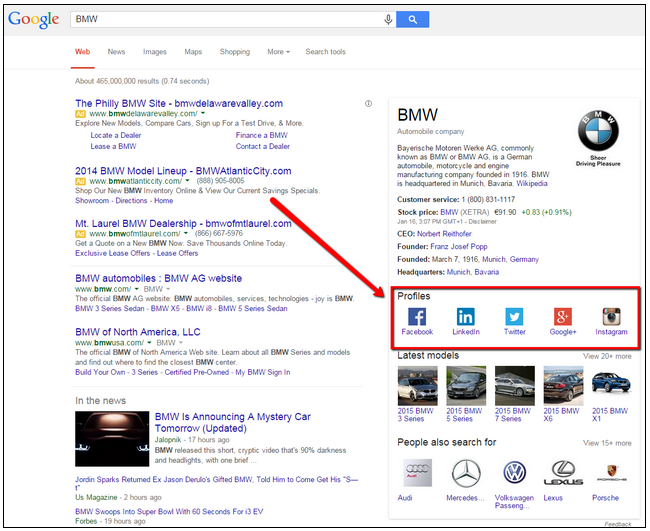Open 2015 BMW 7 Series thumbnail
The height and width of the screenshot is (531, 650).
point(514,386)
